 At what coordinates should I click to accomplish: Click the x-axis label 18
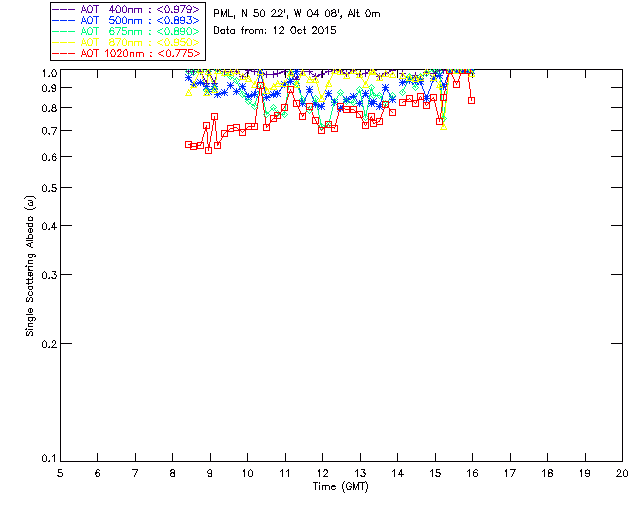click(x=547, y=473)
